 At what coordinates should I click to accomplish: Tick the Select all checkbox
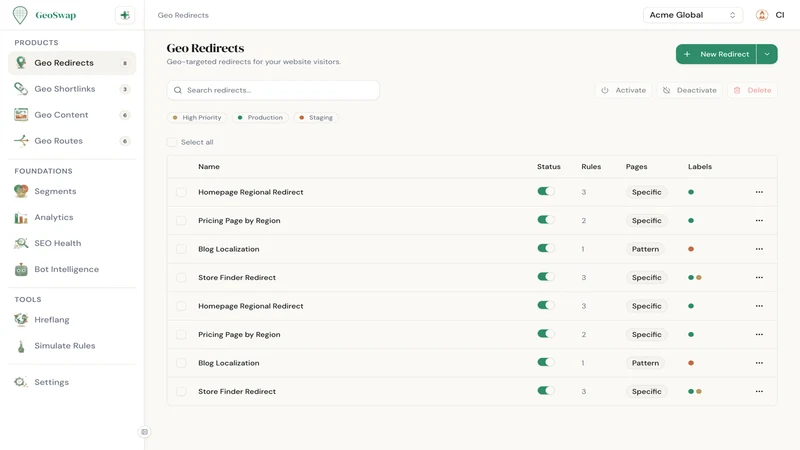(x=172, y=142)
